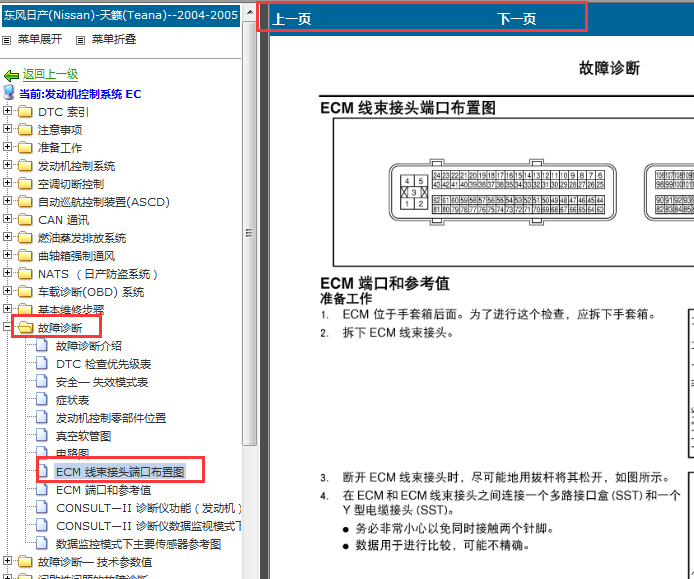Open the ECM 端口和参考值 page

(x=104, y=490)
